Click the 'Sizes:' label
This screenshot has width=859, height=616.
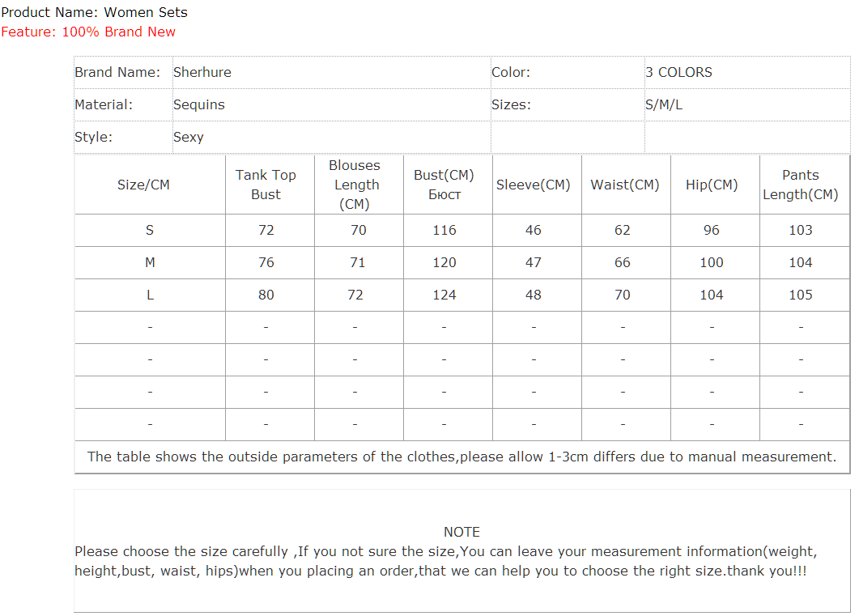(511, 104)
